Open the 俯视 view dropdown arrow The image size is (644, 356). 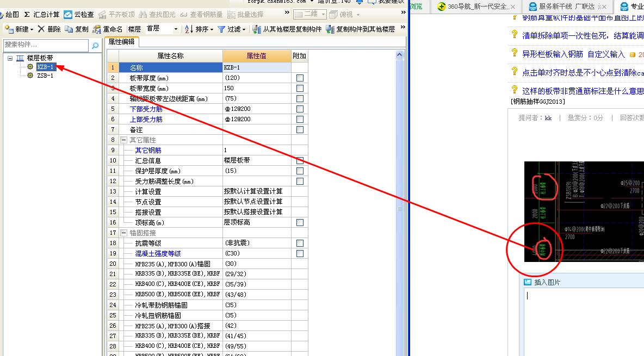tap(358, 15)
